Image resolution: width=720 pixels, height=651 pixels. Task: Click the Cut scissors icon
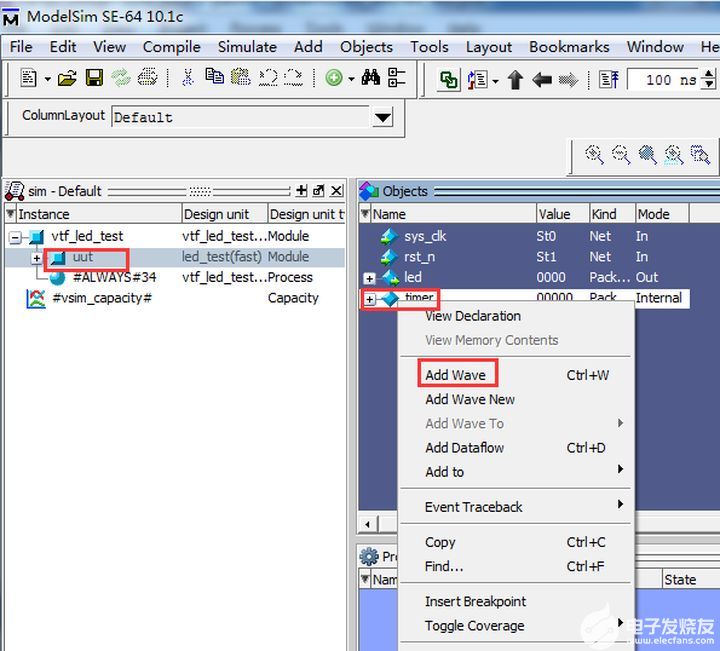click(188, 78)
